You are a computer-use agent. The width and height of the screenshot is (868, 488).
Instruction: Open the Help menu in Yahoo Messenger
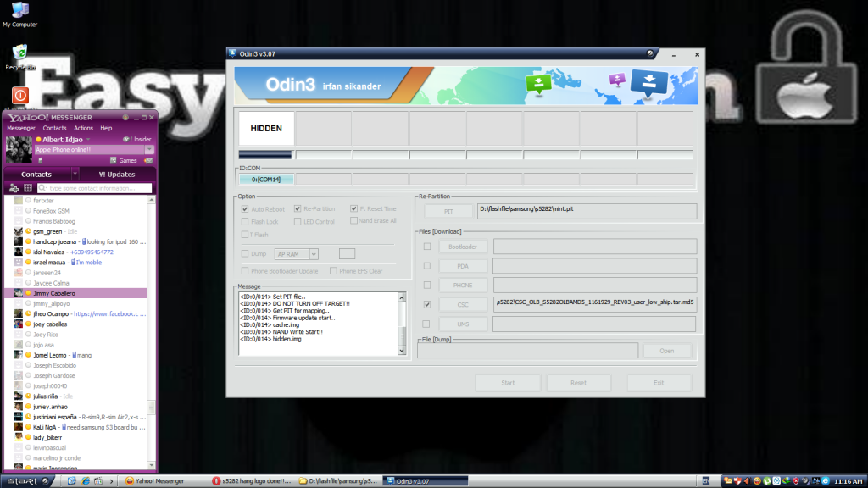pos(106,128)
